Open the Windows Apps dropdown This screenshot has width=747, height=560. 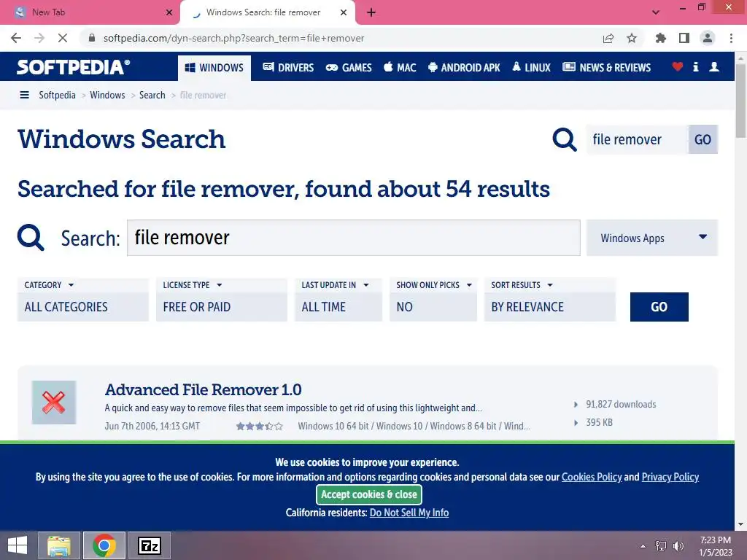tap(652, 238)
